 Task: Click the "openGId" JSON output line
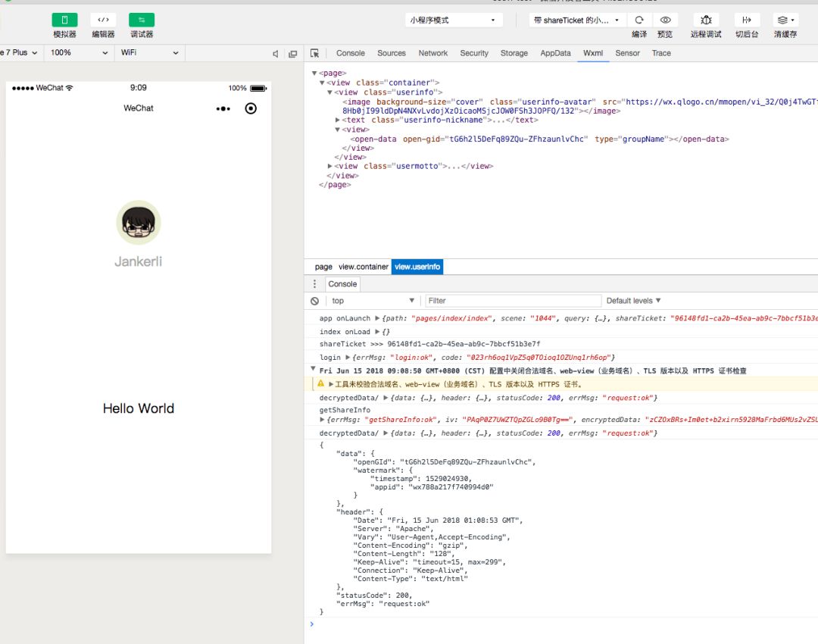[445, 462]
